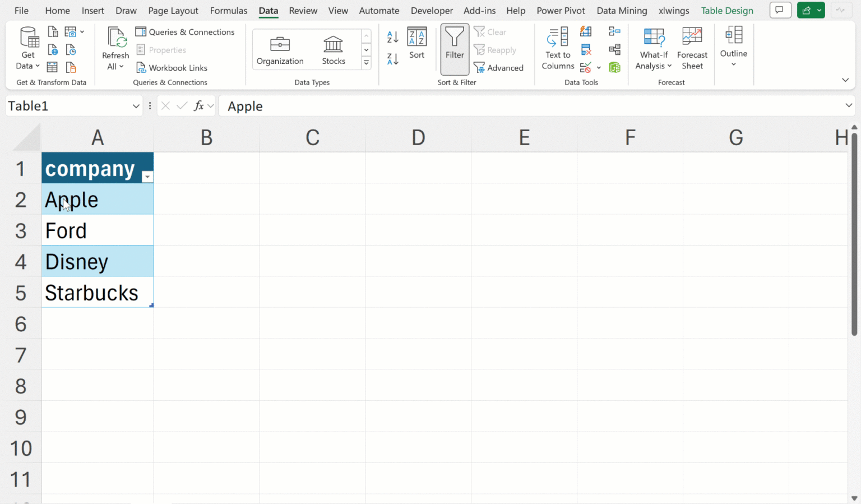The image size is (861, 504).
Task: Click the Flash Fill icon
Action: (586, 32)
